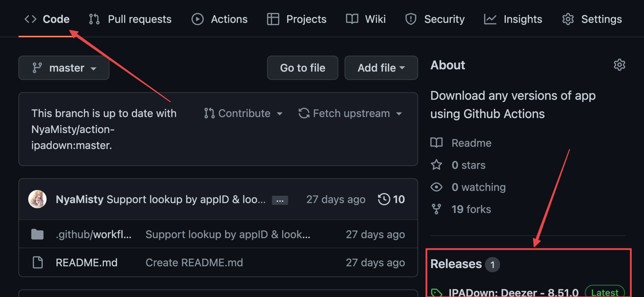Switch to Pull requests tab
The image size is (644, 297).
tap(130, 19)
